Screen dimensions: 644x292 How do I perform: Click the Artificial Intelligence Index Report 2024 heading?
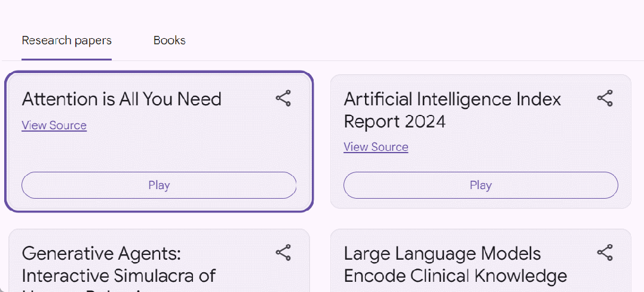pyautogui.click(x=452, y=110)
